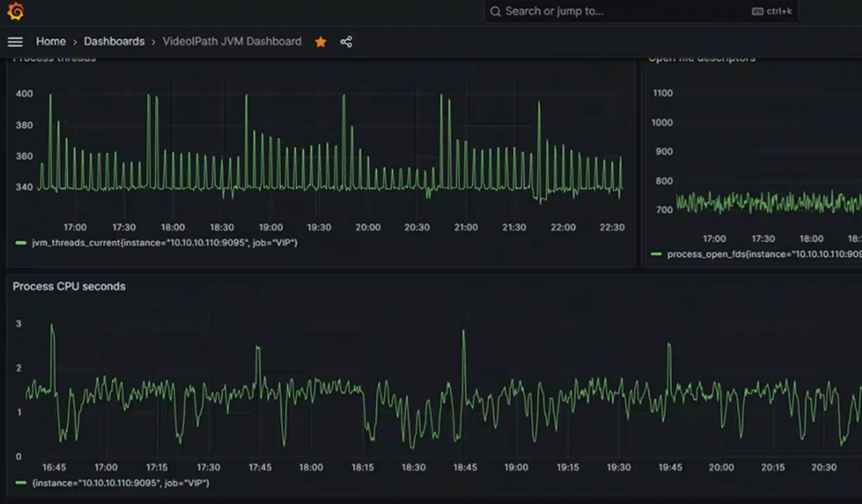Toggle the process_open_fds legend series
Viewport: 862px width, 504px height.
coord(764,254)
